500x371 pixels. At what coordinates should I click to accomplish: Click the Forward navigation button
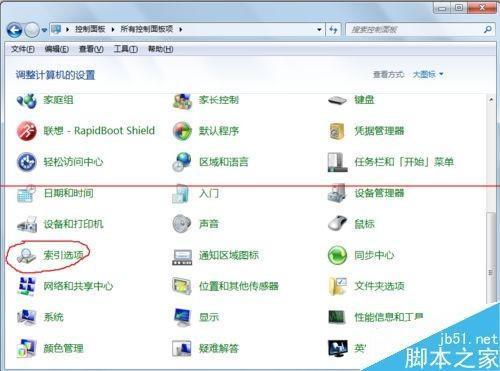[32, 30]
